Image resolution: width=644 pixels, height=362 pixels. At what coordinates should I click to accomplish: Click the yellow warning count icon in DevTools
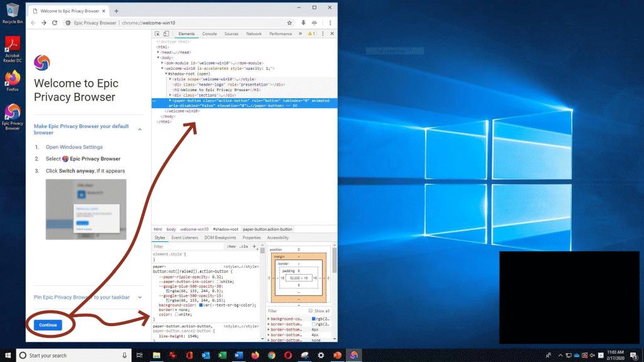[x=311, y=34]
